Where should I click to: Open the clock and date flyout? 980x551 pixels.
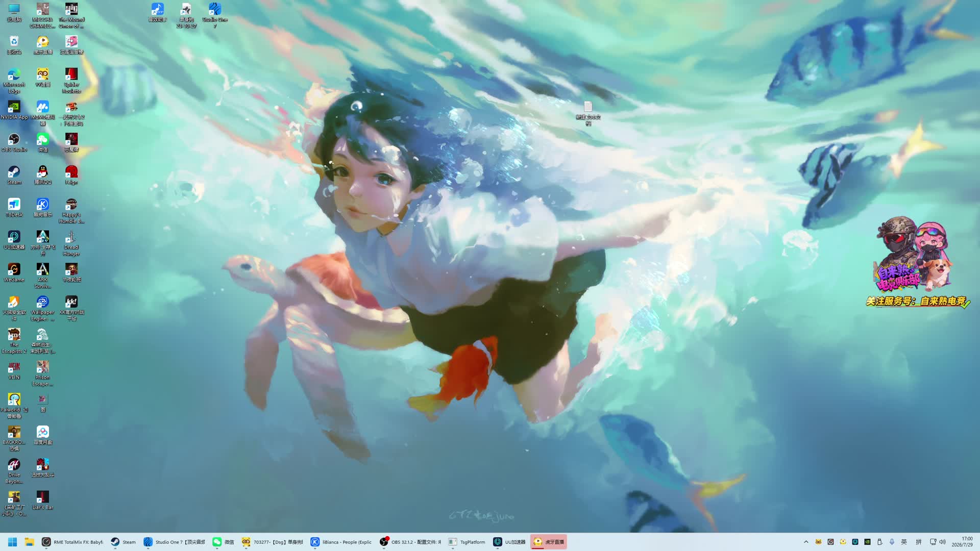click(x=962, y=542)
